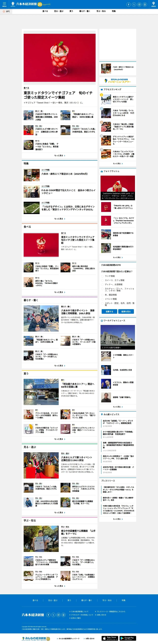The width and height of the screenshot is (158, 644).
Task: Open みんなの経済新聞ネットワーク link
Action: pyautogui.click(x=68, y=638)
